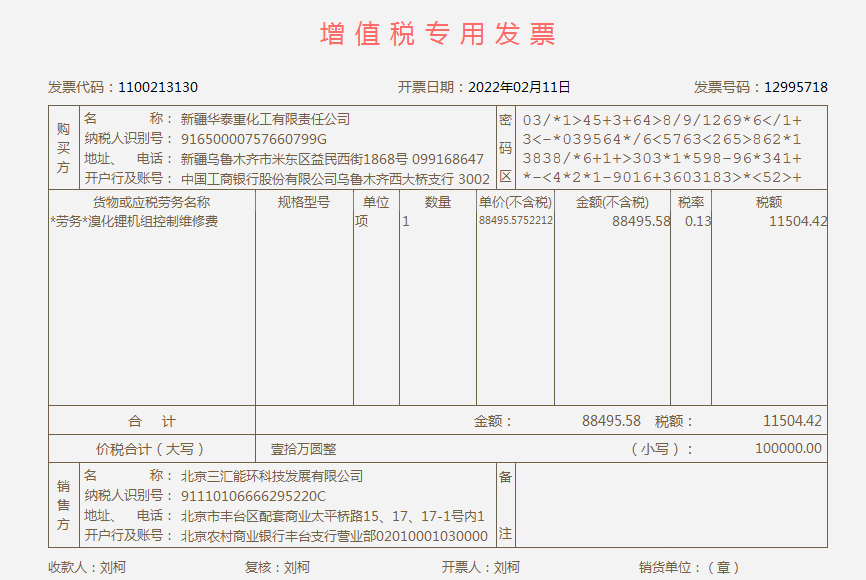Click the issue date 2022年02月11日

(519, 87)
